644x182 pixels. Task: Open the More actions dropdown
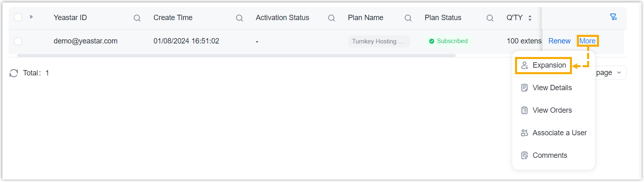pyautogui.click(x=588, y=41)
